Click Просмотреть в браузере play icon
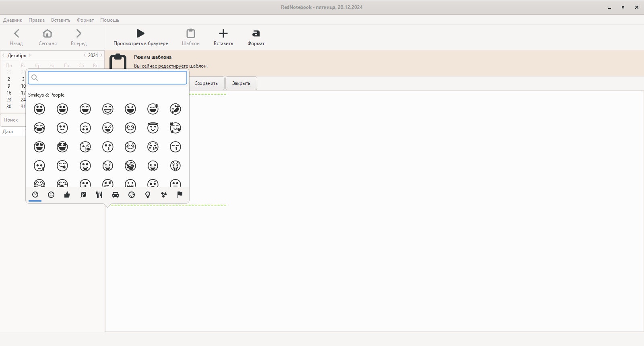644x346 pixels. [x=140, y=37]
